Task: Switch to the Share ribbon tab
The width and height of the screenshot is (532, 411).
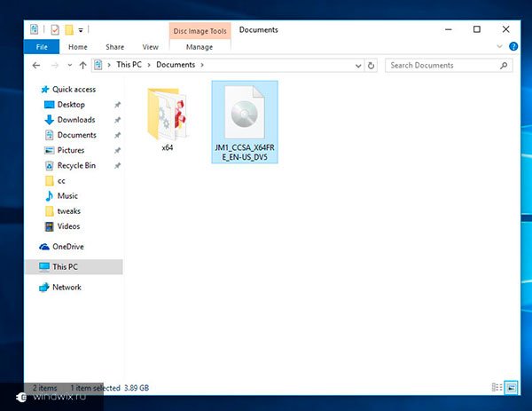Action: tap(114, 47)
